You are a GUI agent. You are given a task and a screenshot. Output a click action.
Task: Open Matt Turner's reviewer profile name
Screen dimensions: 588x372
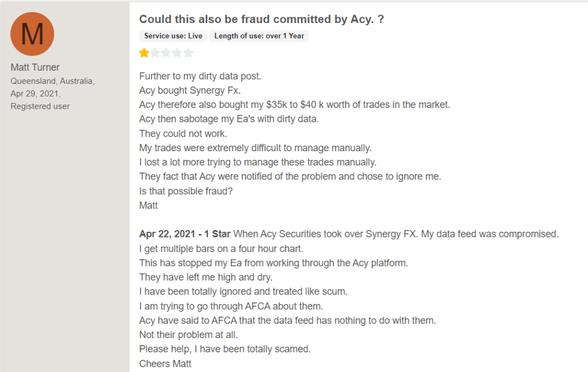pos(35,67)
